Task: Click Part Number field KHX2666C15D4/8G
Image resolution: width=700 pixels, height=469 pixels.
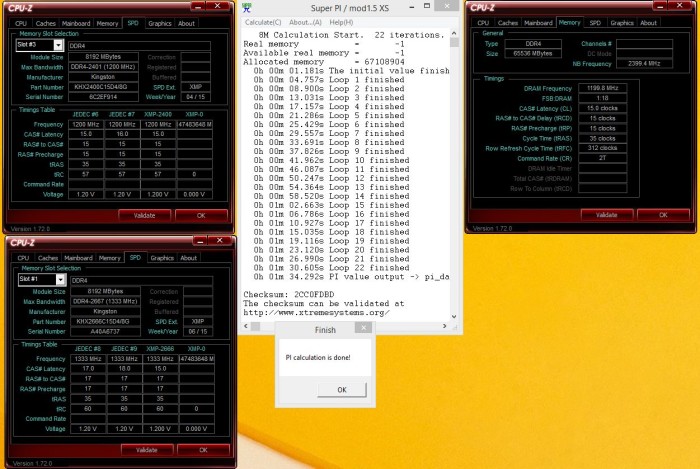Action: click(106, 321)
